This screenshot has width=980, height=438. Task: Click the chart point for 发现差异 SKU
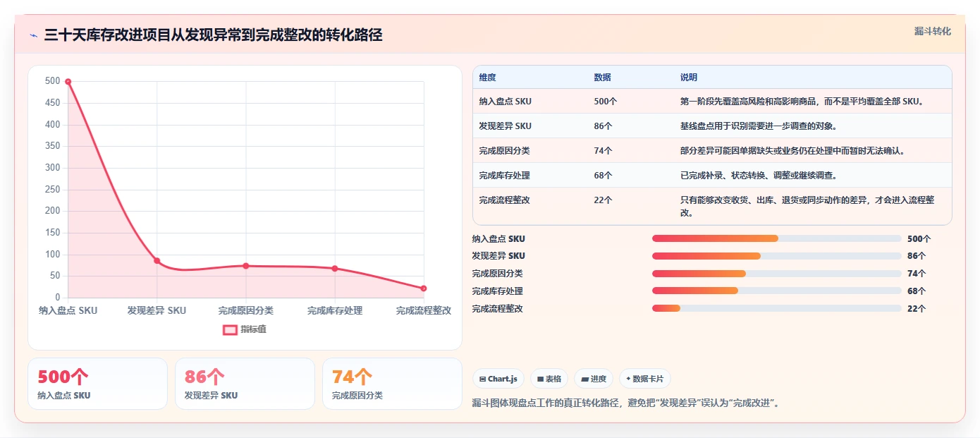click(157, 261)
